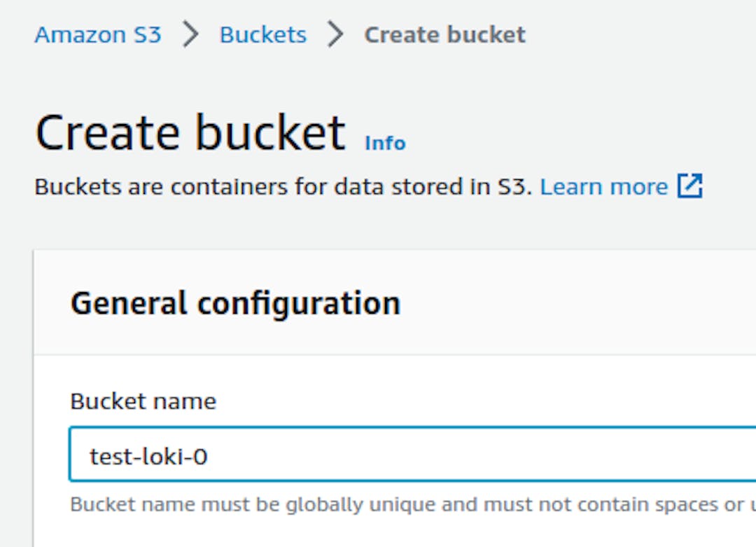Image resolution: width=756 pixels, height=547 pixels.
Task: Click the large Create bucket page heading
Action: coord(190,132)
